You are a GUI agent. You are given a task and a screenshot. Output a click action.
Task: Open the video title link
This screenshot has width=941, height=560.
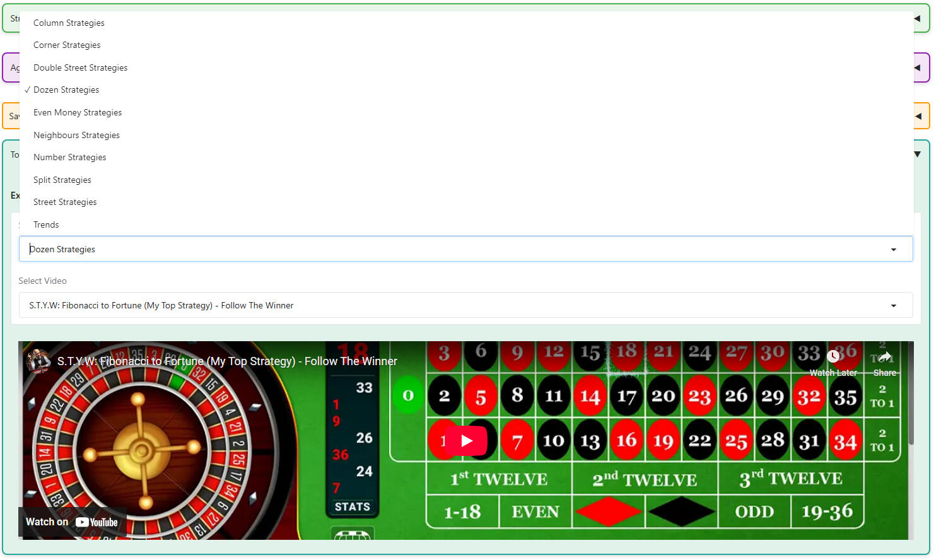(227, 361)
